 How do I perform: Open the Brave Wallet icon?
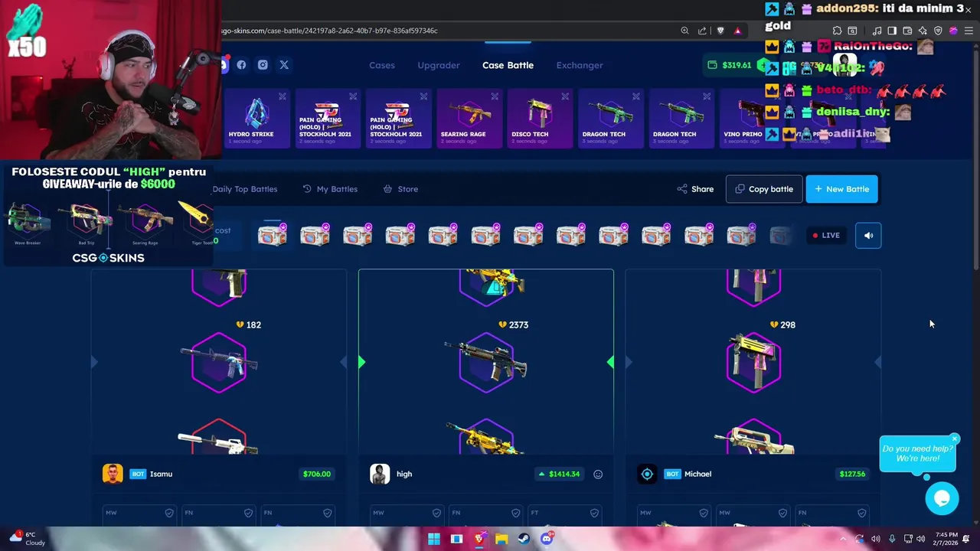pos(907,31)
